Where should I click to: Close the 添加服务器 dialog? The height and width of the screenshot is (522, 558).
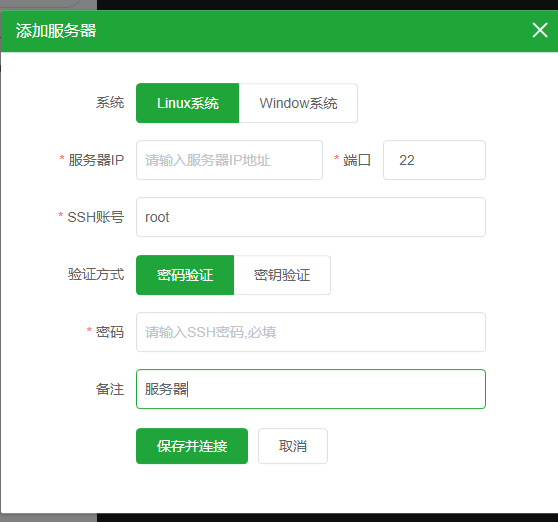[539, 30]
